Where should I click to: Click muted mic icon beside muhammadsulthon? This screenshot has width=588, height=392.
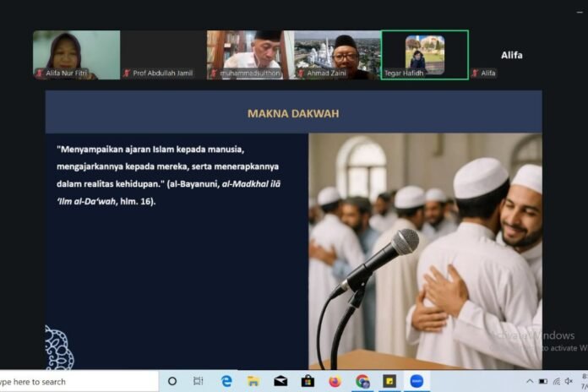tap(214, 73)
